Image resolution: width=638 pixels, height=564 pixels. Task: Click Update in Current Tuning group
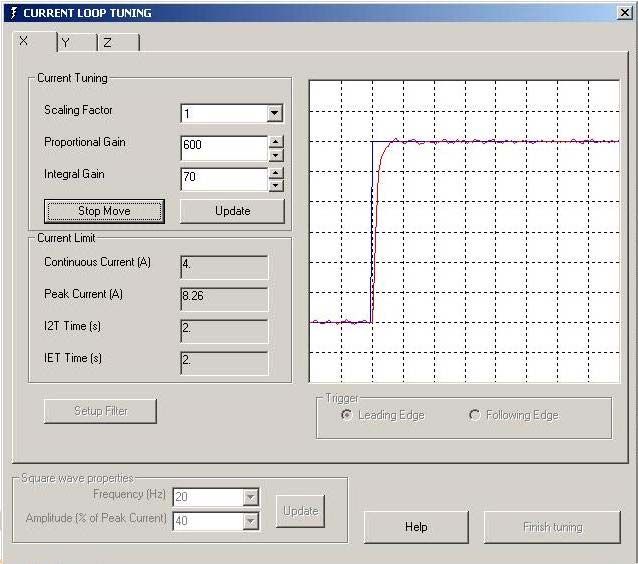[232, 211]
